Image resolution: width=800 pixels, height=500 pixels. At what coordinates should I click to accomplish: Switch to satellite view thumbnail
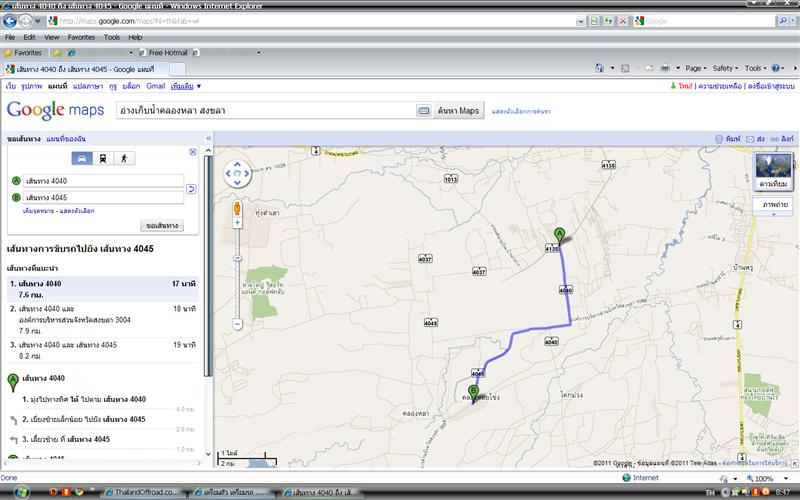773,171
